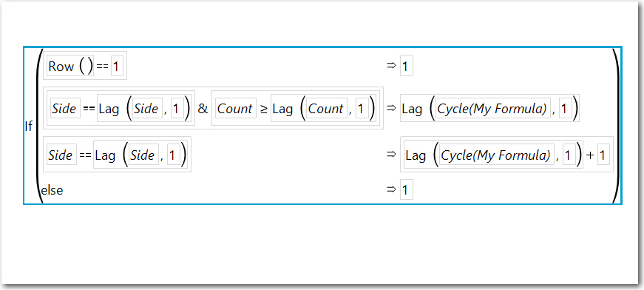Click Side column in third condition

click(x=61, y=155)
